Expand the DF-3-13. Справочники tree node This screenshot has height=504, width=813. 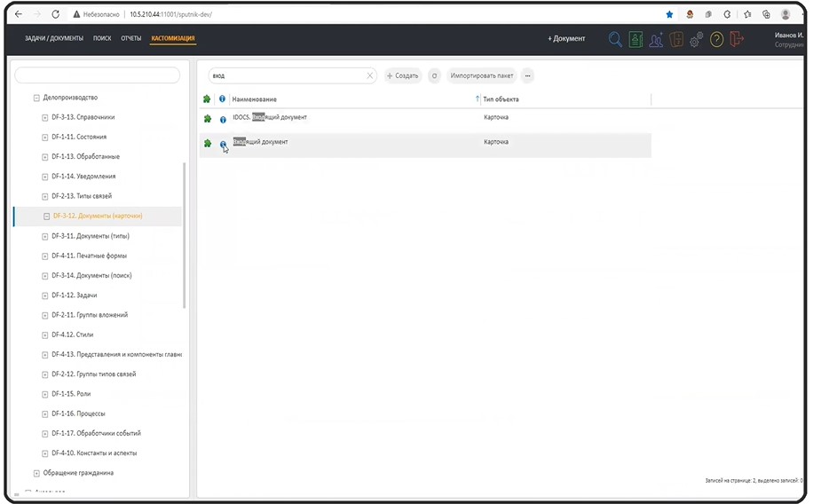45,118
